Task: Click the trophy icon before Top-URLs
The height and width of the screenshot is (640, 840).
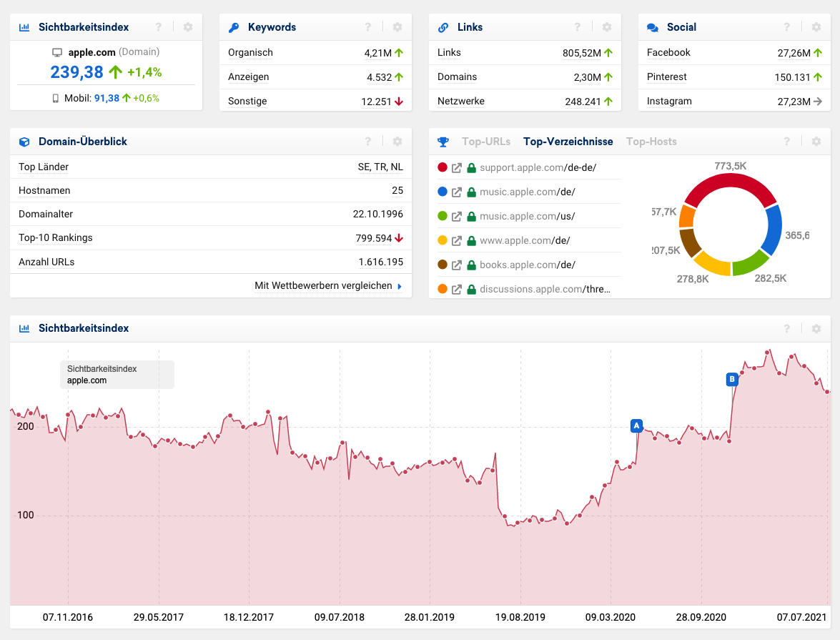Action: pos(443,142)
